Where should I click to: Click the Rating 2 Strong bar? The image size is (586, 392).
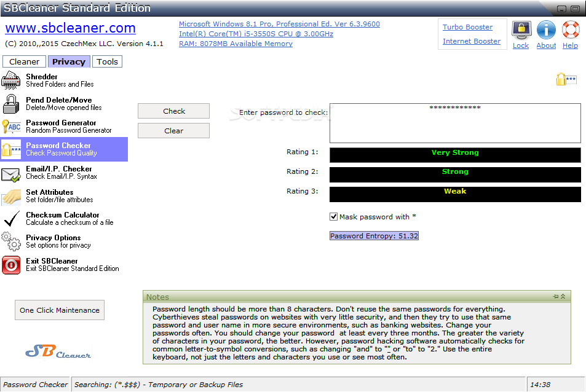click(x=455, y=174)
